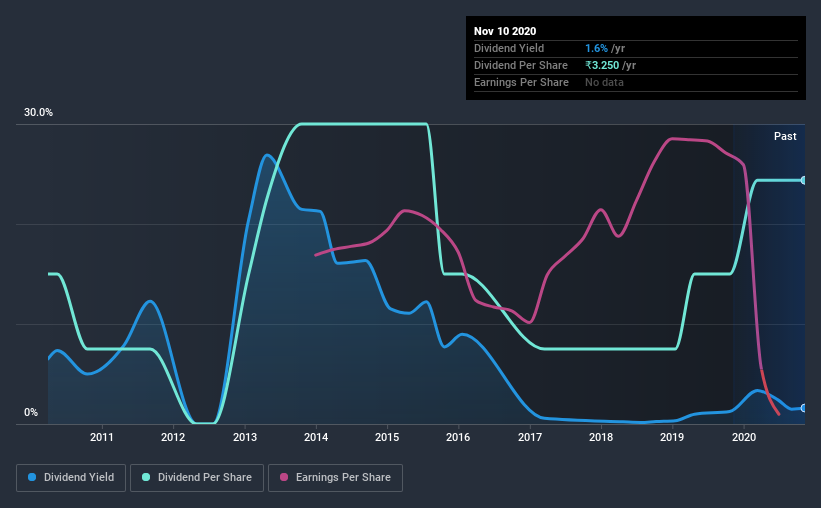Click the Dividend Per Share endpoint marker
821x508 pixels.
click(x=803, y=180)
